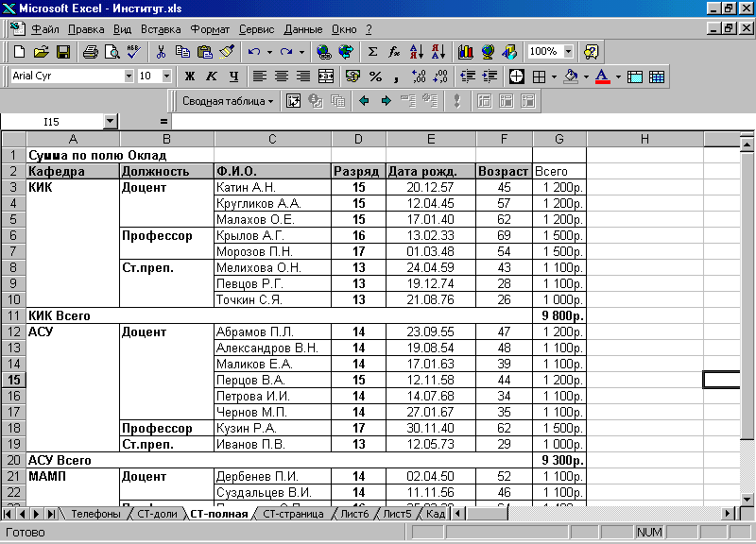
Task: Toggle Underline (Ч) formatting
Action: (x=233, y=76)
